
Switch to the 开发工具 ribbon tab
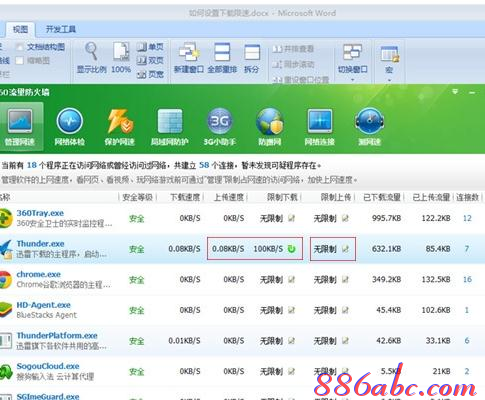click(x=61, y=29)
